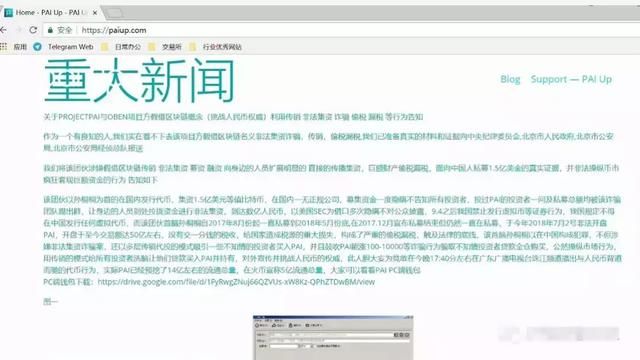Click the secure padlock icon

[x=50, y=30]
